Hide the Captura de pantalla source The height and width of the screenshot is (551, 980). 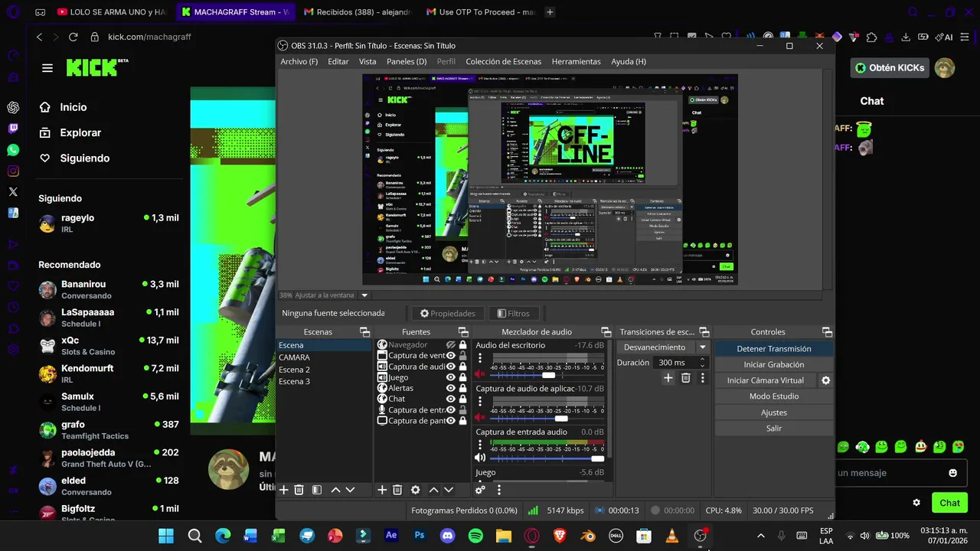click(451, 421)
